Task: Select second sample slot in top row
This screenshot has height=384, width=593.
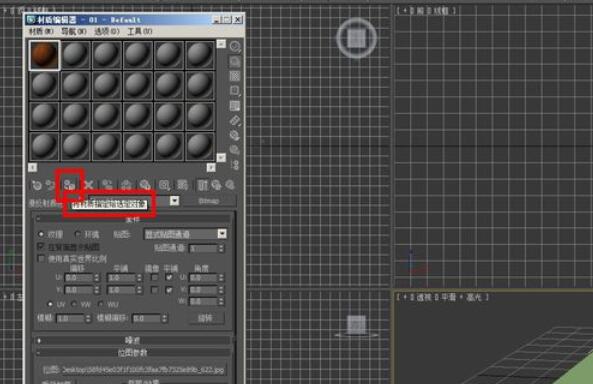Action: tap(75, 56)
